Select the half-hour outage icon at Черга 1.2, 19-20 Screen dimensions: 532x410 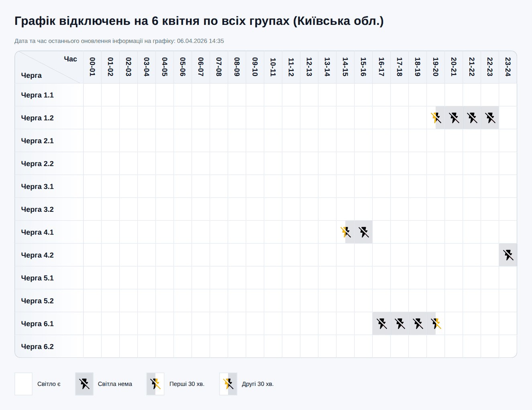436,117
